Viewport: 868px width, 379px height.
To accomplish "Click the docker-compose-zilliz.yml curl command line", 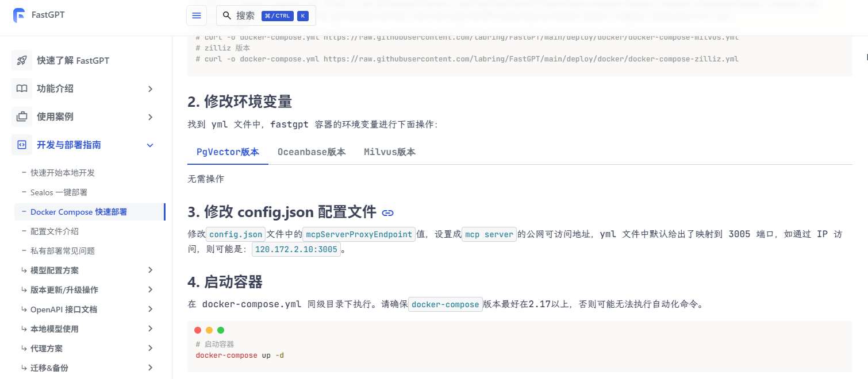I will tap(467, 59).
